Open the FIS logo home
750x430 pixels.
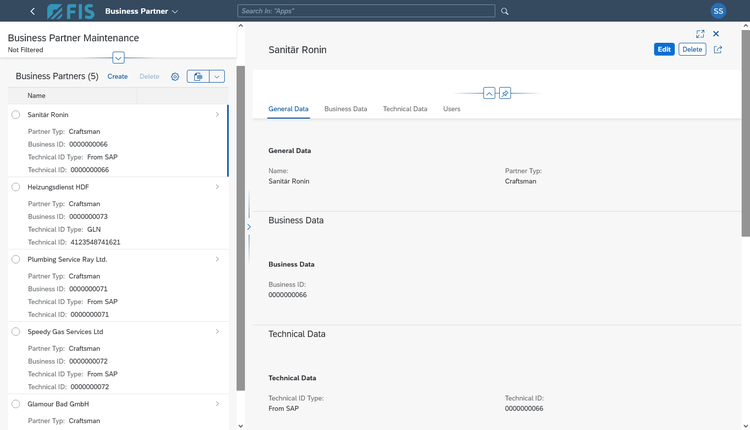[71, 11]
